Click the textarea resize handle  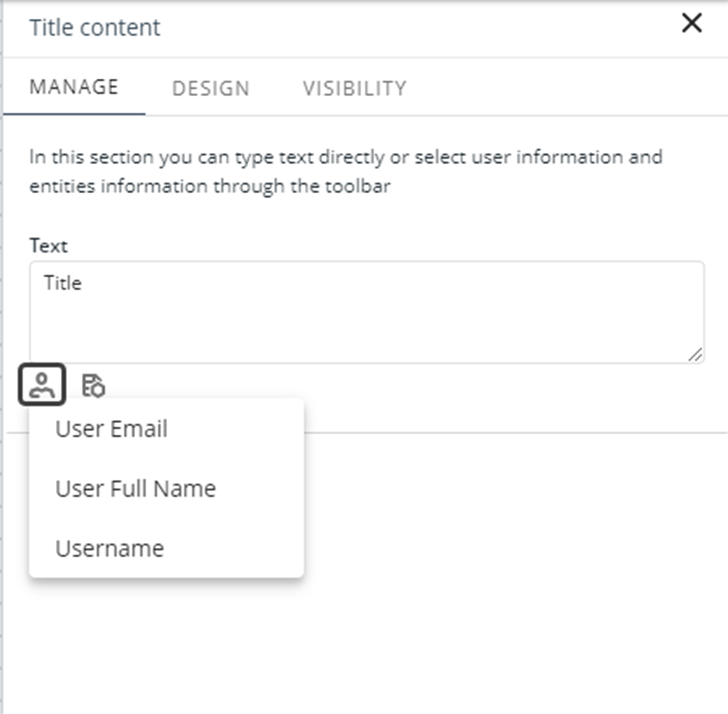click(696, 355)
